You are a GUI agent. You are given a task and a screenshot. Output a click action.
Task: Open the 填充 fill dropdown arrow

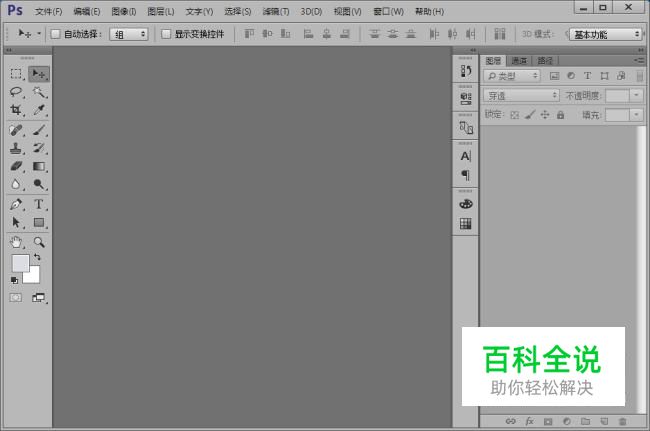(636, 115)
